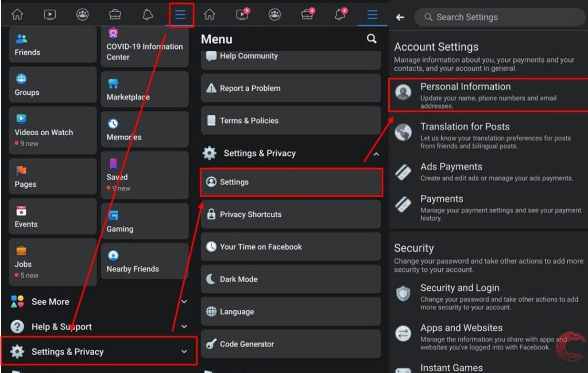
Task: Select the Dark Mode option
Action: point(291,279)
